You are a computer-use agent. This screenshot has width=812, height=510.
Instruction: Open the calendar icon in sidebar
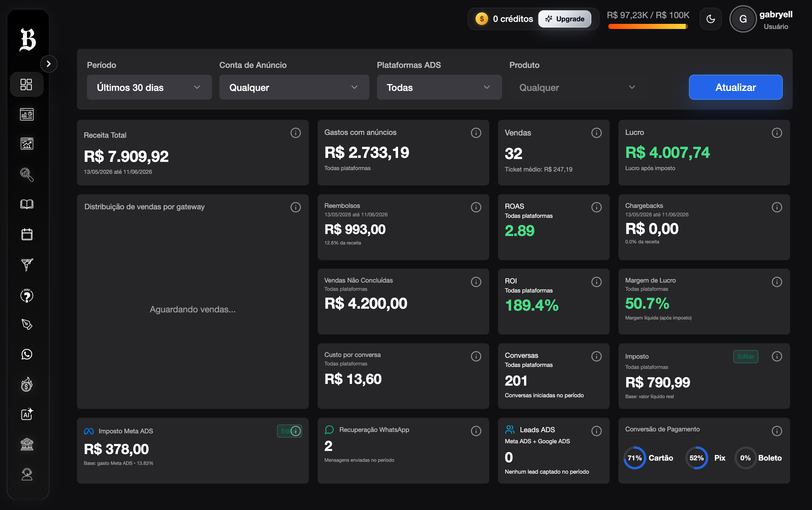tap(27, 234)
